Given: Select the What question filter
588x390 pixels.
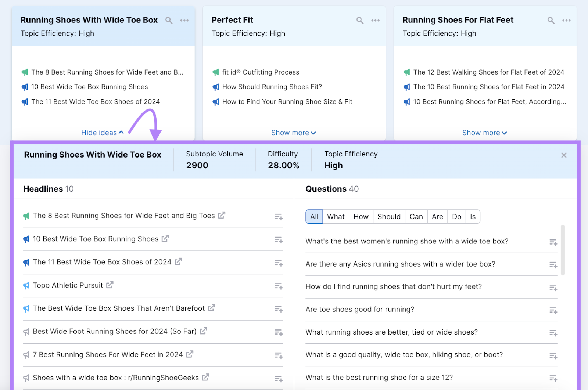Looking at the screenshot, I should [x=335, y=216].
